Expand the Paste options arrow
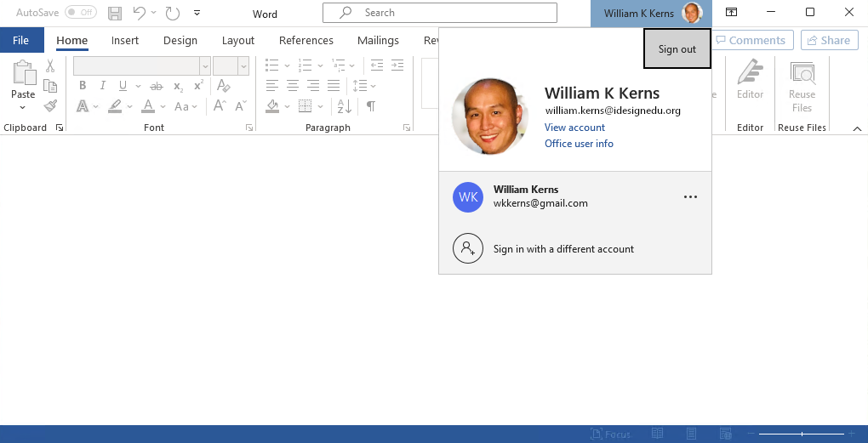868x443 pixels. tap(23, 107)
